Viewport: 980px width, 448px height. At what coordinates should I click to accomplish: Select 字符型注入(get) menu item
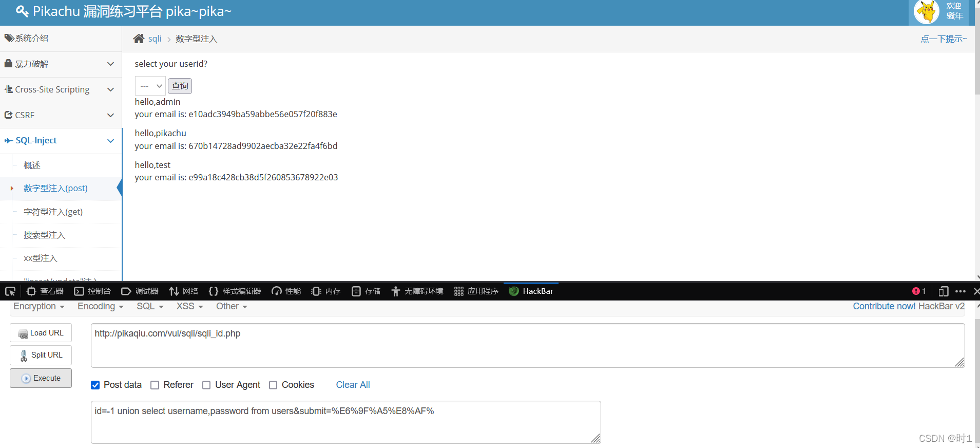click(53, 212)
